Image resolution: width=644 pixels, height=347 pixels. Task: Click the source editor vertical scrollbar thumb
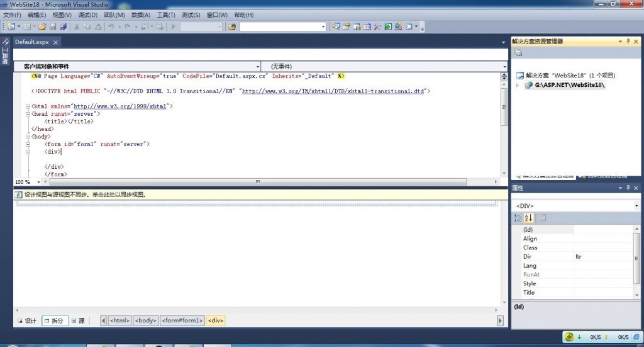[504, 107]
